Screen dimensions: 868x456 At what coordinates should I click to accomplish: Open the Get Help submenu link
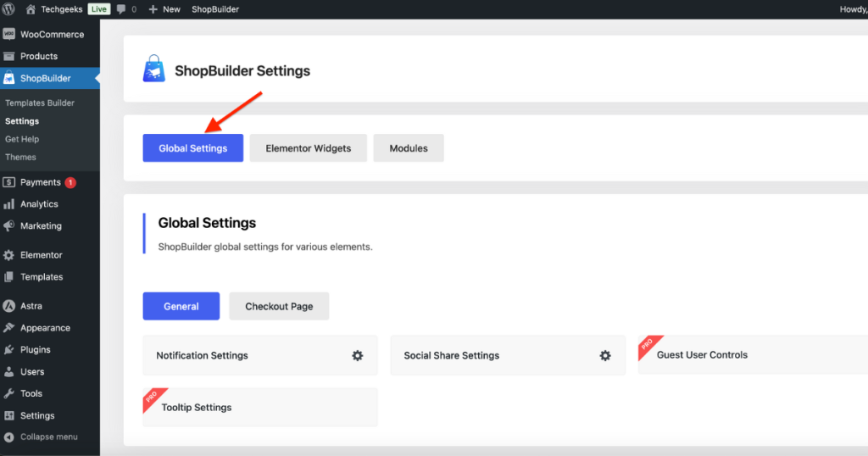[22, 140]
